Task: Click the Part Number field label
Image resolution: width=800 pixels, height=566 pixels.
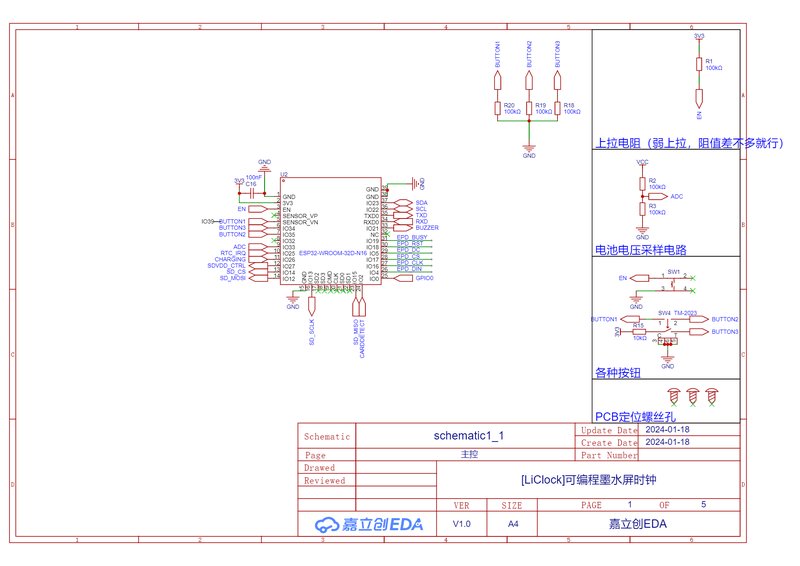Action: click(609, 455)
